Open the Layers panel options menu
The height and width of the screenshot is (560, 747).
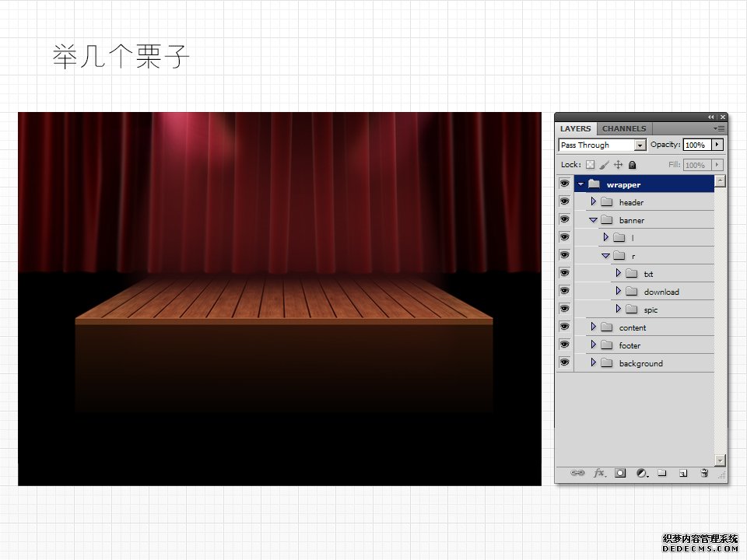click(x=719, y=128)
